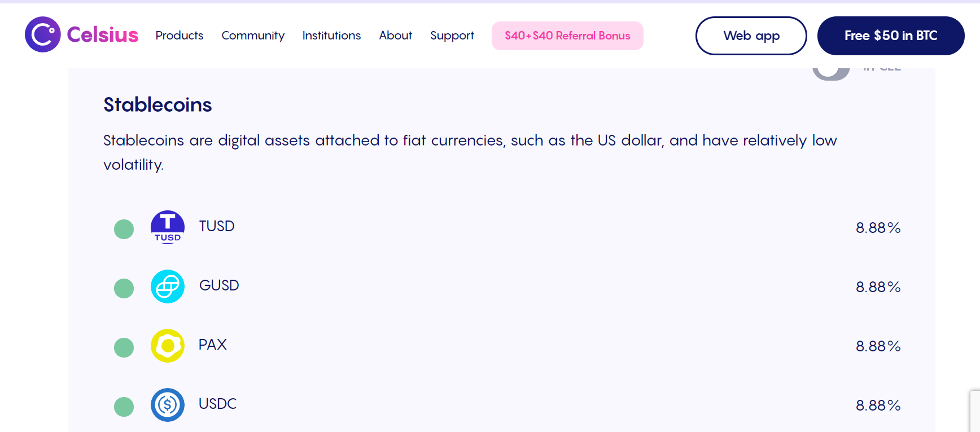Image resolution: width=980 pixels, height=432 pixels.
Task: Click the Web app button
Action: coord(751,36)
